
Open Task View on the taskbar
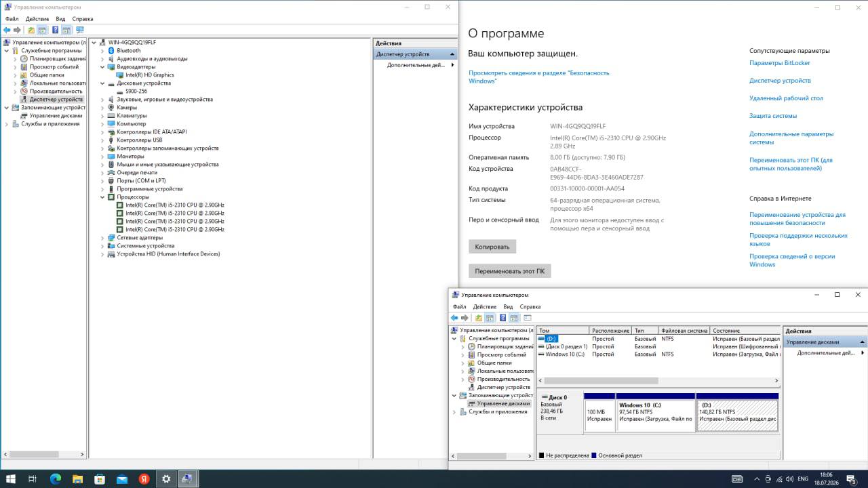click(x=33, y=479)
